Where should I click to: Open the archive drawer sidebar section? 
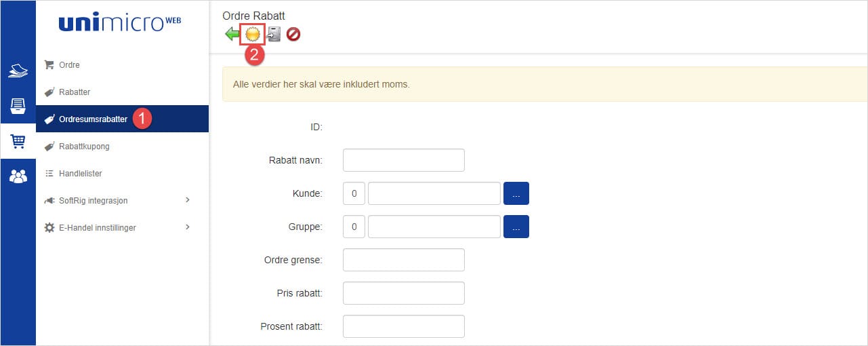click(x=18, y=106)
